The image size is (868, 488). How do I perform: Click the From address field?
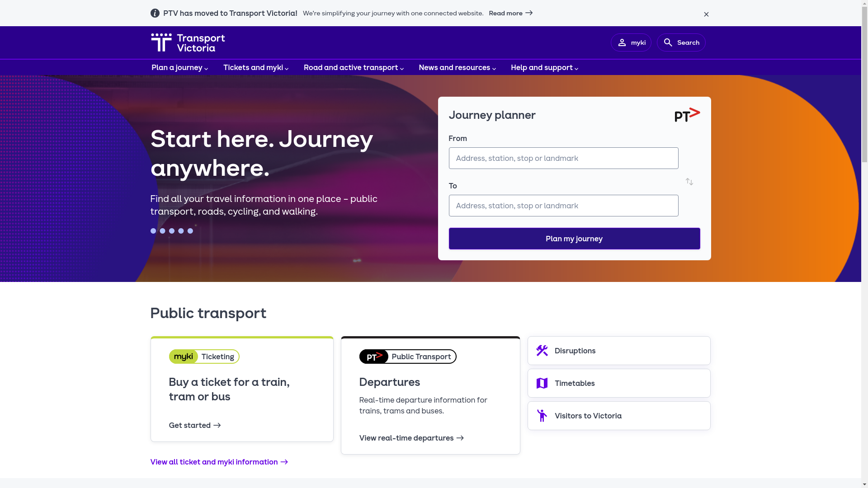[563, 158]
